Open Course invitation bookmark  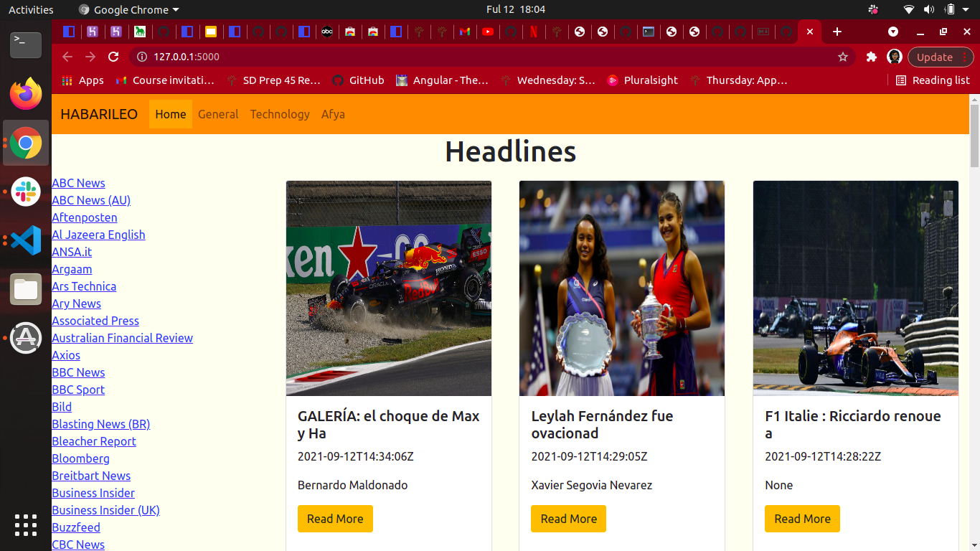click(x=165, y=80)
